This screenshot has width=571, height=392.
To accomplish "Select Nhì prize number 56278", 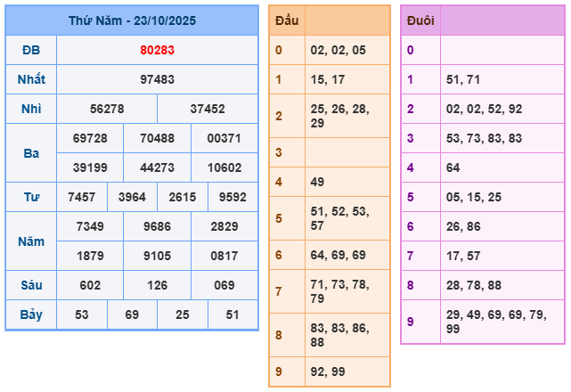I will [x=107, y=109].
